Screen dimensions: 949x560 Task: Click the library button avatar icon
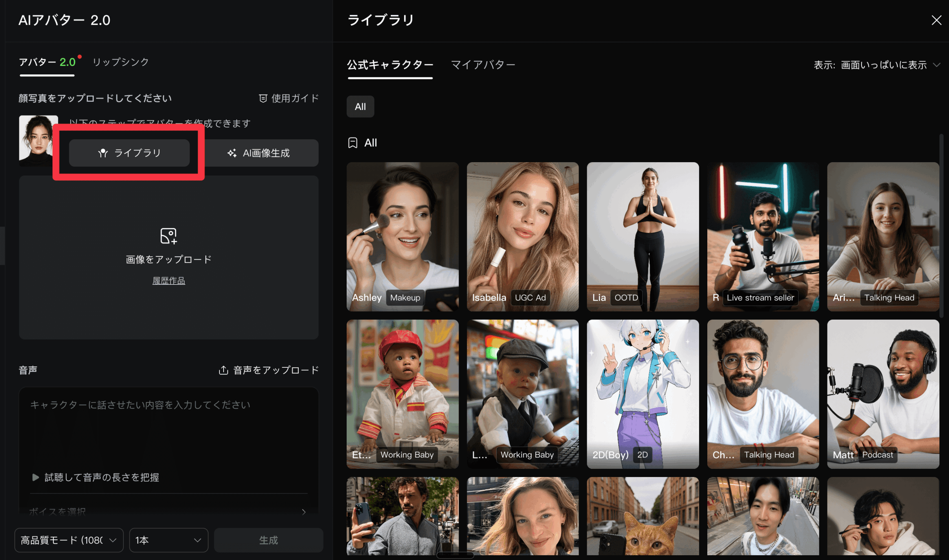point(103,153)
